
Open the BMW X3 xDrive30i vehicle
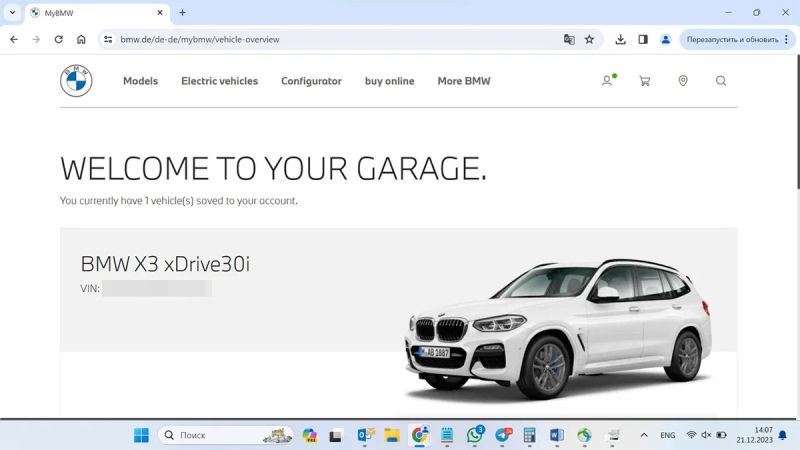tap(165, 264)
